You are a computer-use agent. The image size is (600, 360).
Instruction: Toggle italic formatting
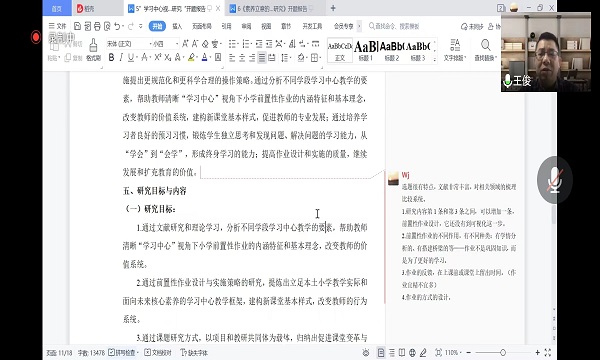pyautogui.click(x=121, y=57)
